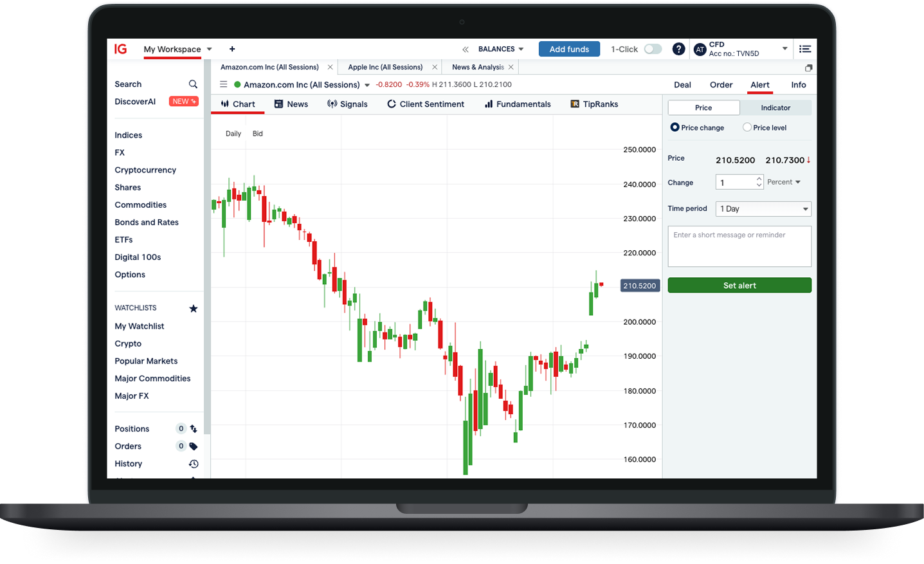Viewport: 924px width, 564px height.
Task: Select the Price change radio button
Action: pos(675,127)
